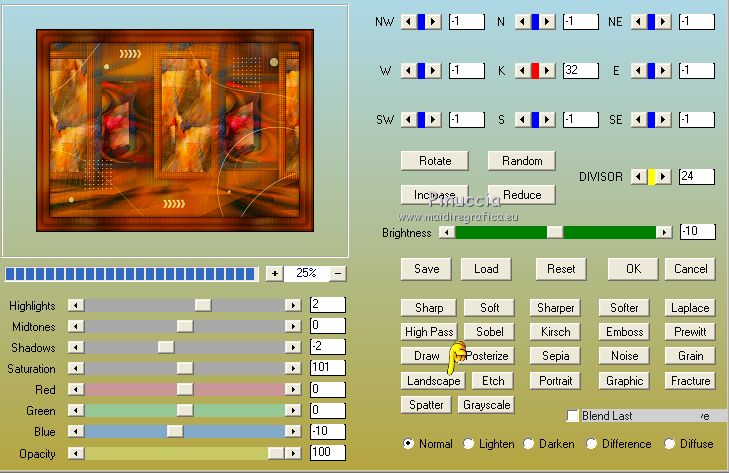Select the Difference blend mode
Image resolution: width=729 pixels, height=473 pixels.
coord(592,444)
